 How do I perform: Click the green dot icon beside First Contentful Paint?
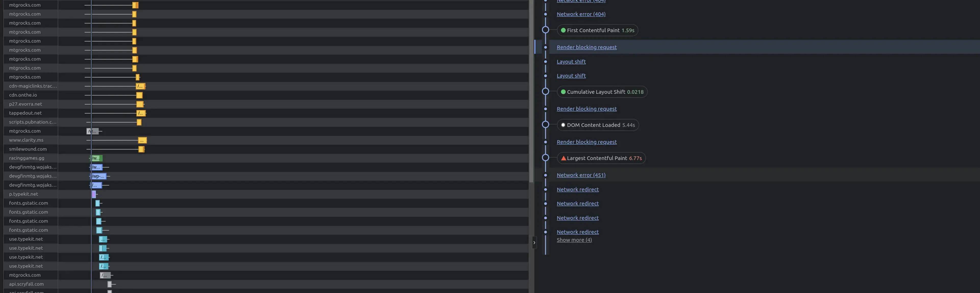(563, 30)
